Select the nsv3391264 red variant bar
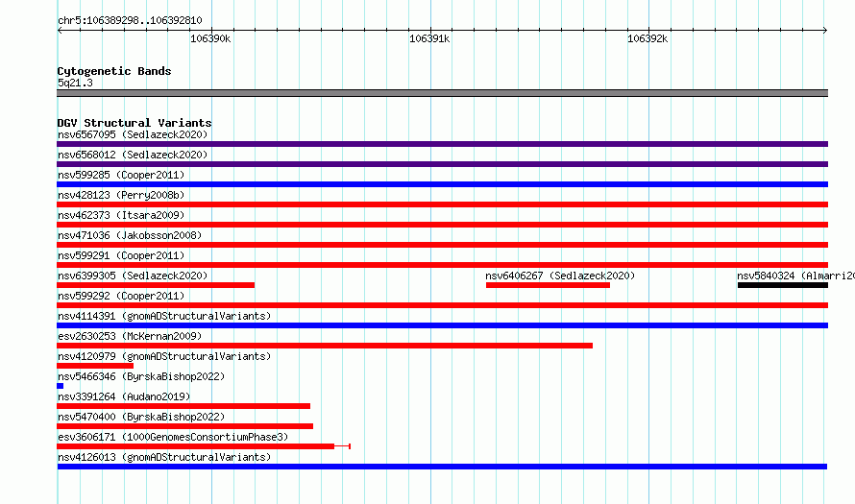The image size is (855, 504). click(183, 406)
